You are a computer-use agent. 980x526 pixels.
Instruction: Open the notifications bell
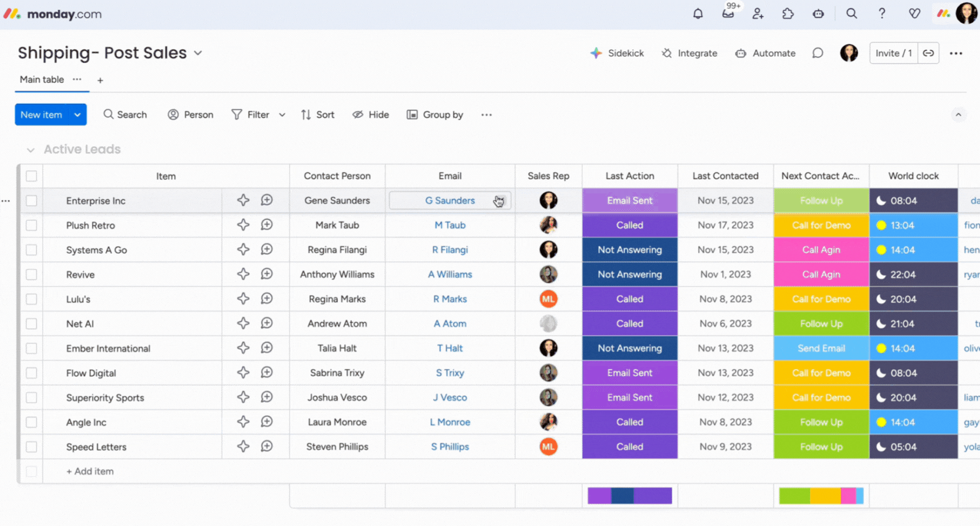pos(698,14)
